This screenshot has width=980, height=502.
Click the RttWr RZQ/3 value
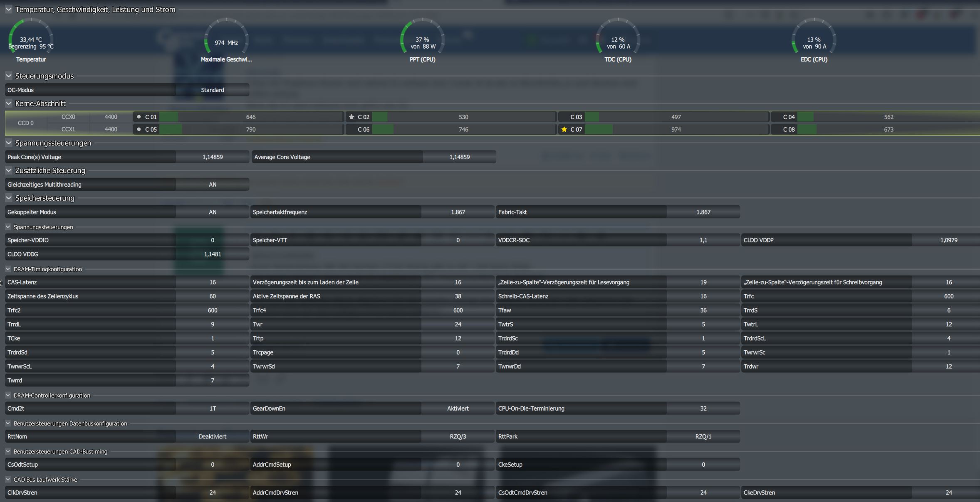coord(458,437)
